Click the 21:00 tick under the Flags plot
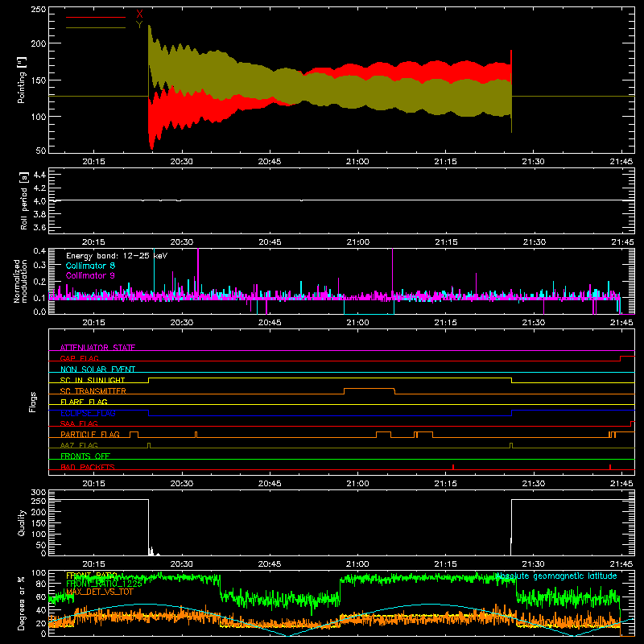Viewport: 644px width, 644px height. (357, 484)
